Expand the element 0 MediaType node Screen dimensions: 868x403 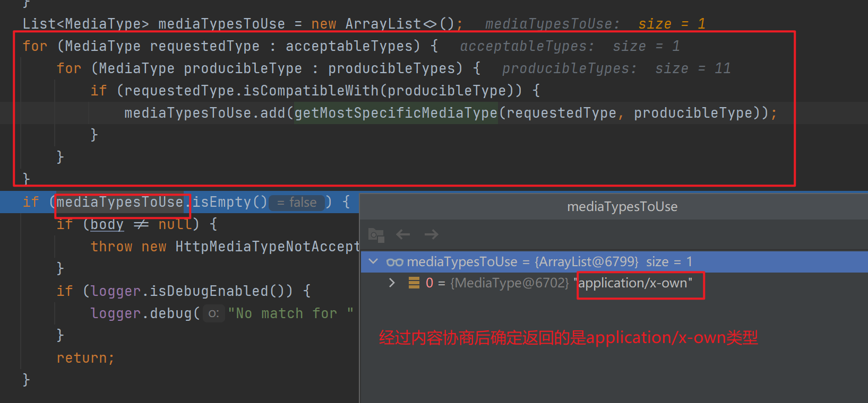point(392,283)
